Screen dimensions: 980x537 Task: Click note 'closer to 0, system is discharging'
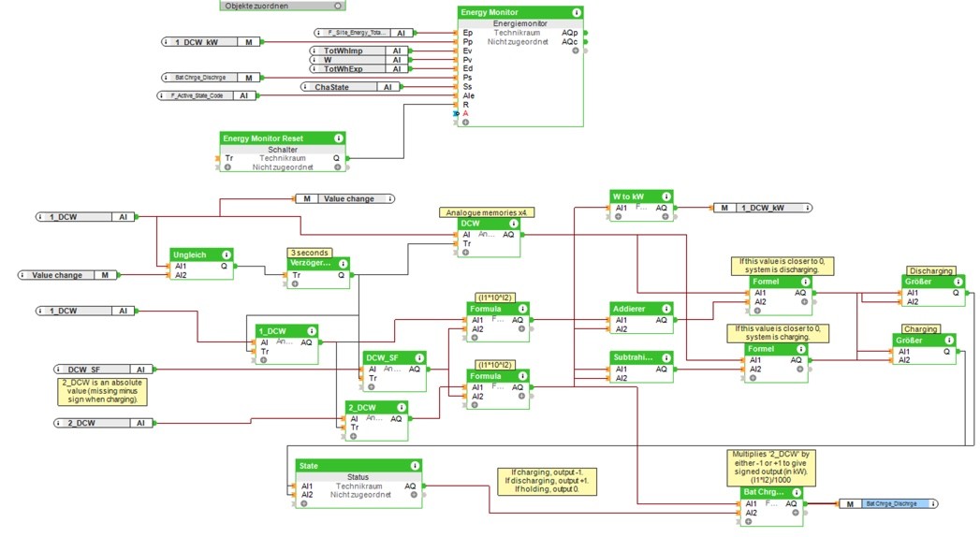[782, 266]
